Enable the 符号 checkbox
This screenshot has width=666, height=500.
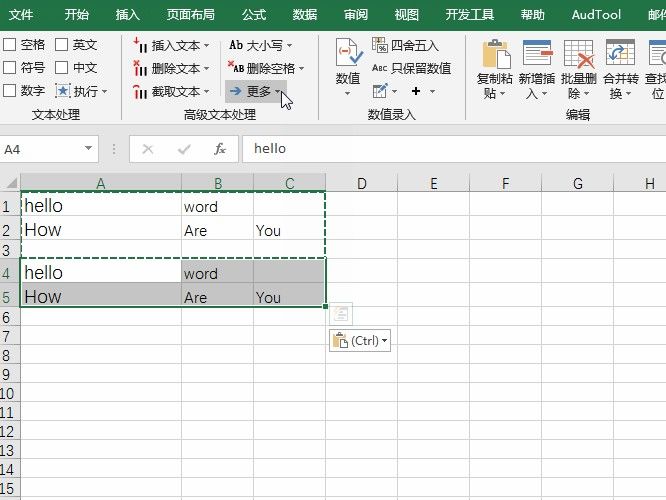[x=9, y=67]
